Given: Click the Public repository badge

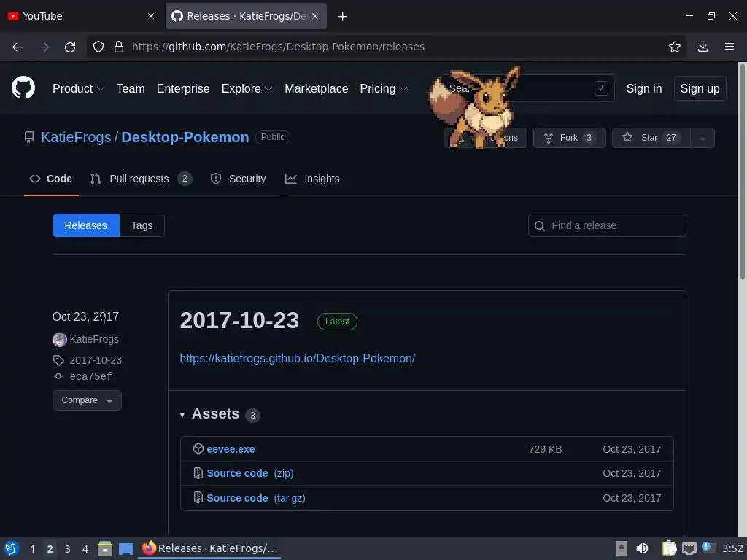Looking at the screenshot, I should tap(273, 137).
